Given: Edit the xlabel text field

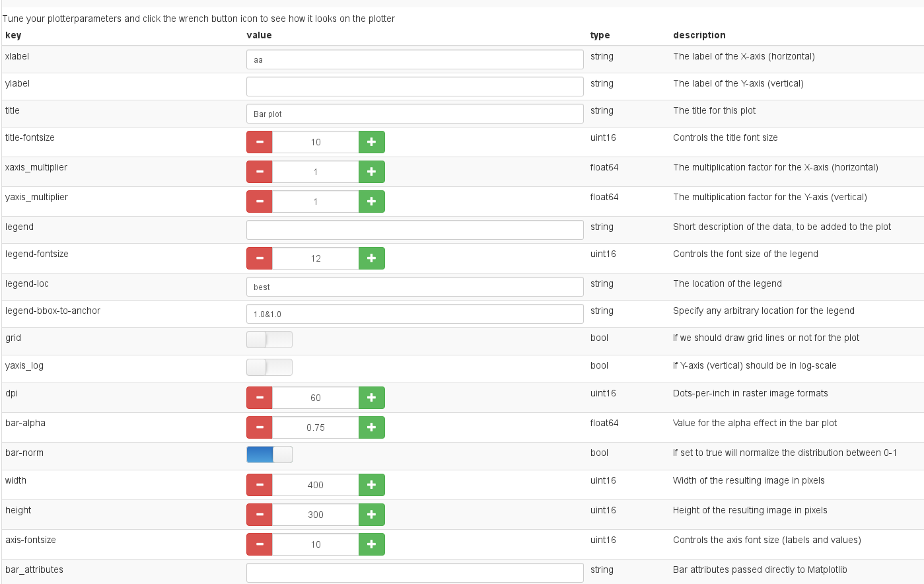Looking at the screenshot, I should click(x=415, y=59).
